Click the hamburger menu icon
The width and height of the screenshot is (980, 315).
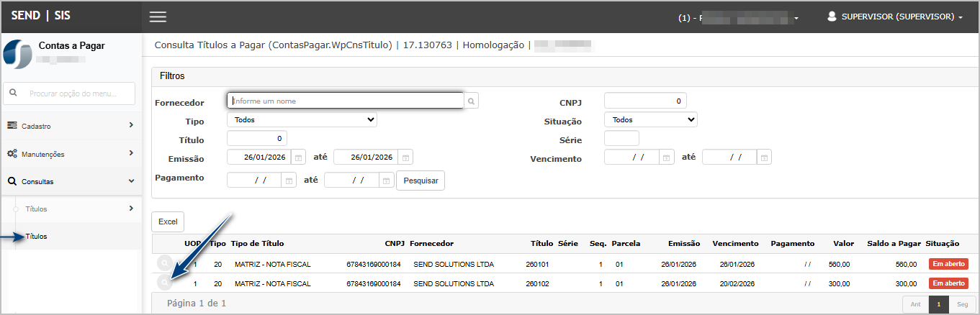(x=158, y=17)
